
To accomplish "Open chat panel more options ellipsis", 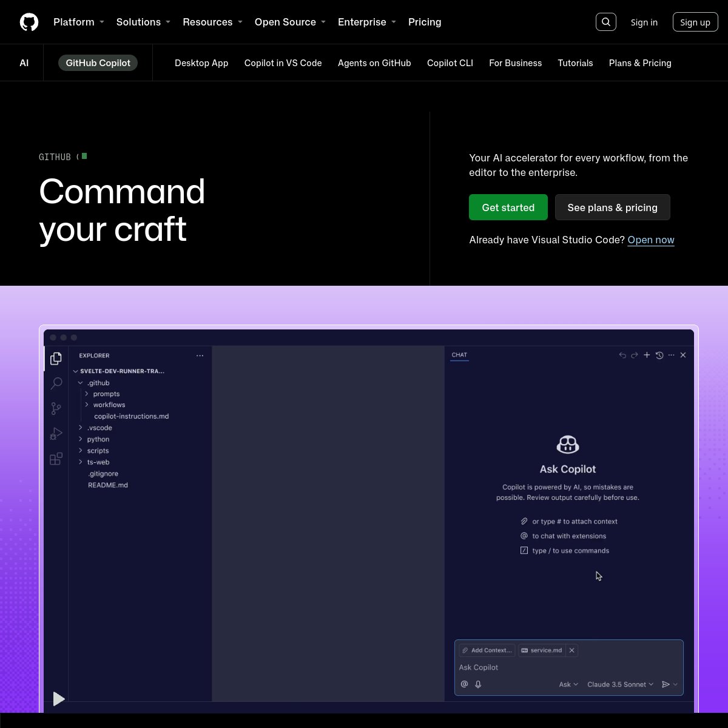I will click(x=671, y=355).
